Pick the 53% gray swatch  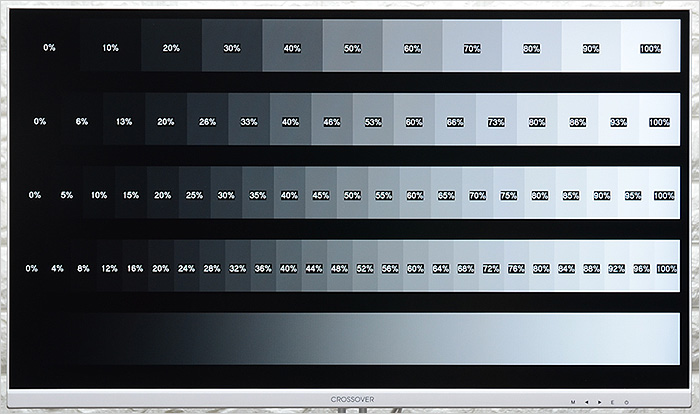tap(373, 121)
